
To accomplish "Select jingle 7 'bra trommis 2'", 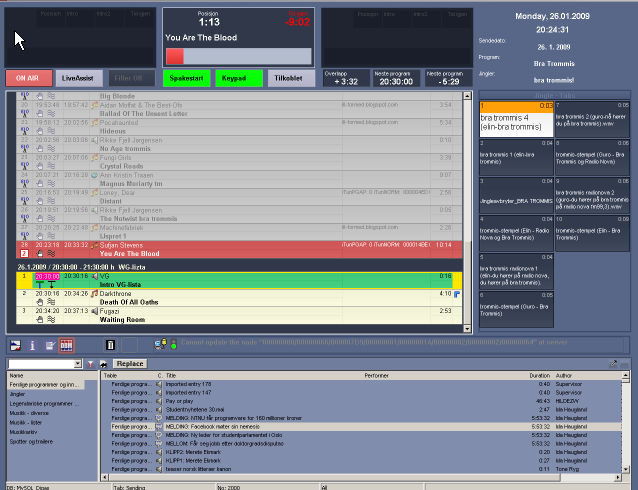I will click(x=592, y=119).
